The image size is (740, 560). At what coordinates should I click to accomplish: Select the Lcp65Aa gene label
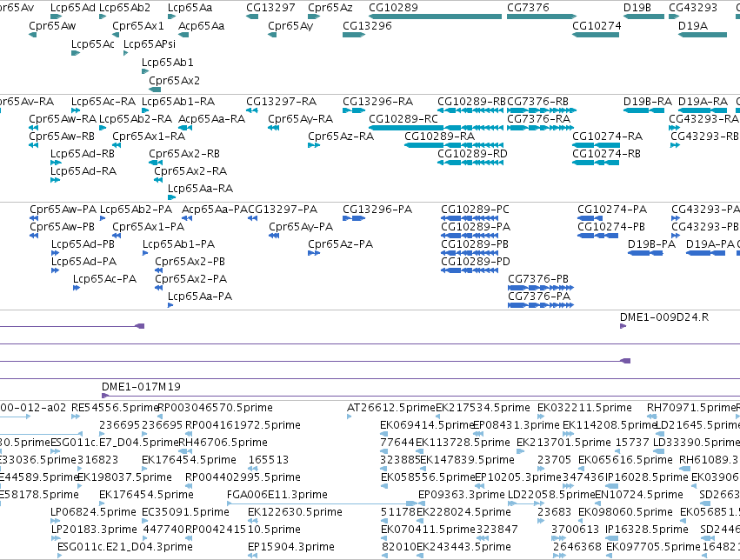[x=190, y=8]
